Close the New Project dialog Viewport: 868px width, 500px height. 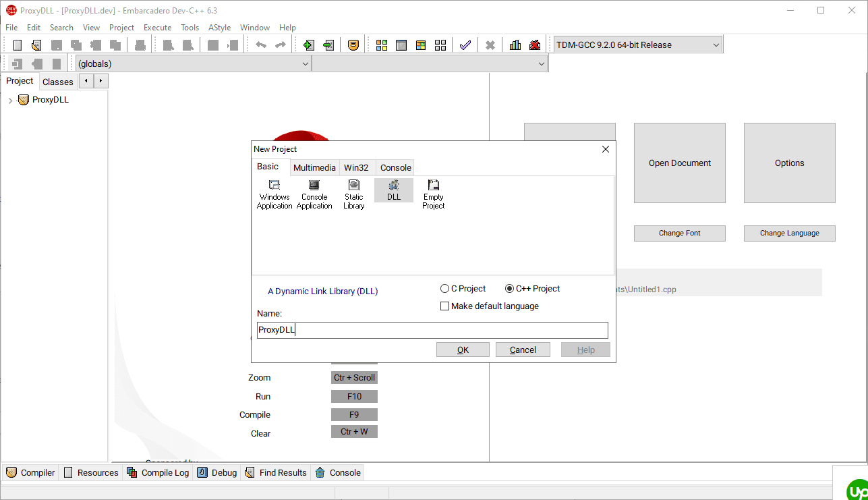pyautogui.click(x=605, y=149)
